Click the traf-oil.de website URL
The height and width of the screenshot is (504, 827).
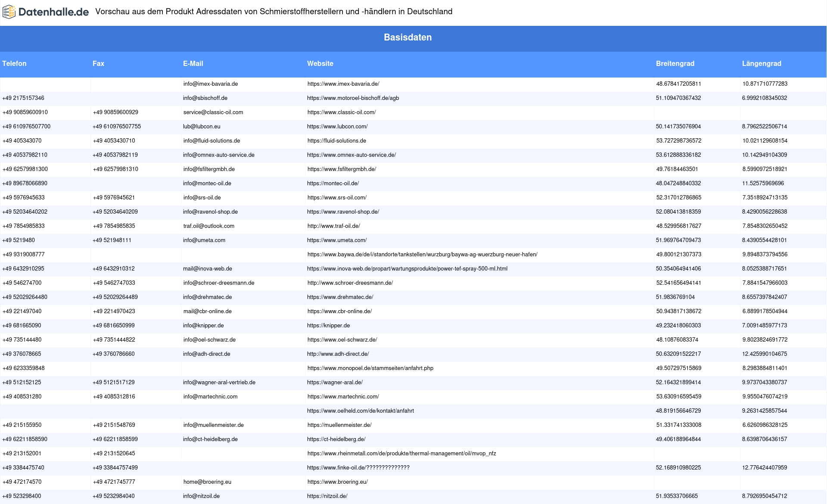tap(333, 226)
